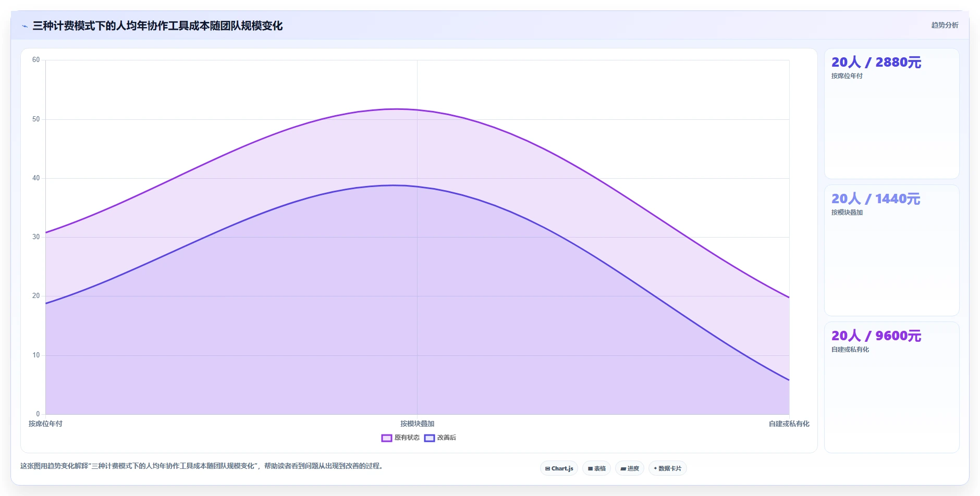Click the 按模块叠加 caption in second card
The image size is (980, 496).
847,213
